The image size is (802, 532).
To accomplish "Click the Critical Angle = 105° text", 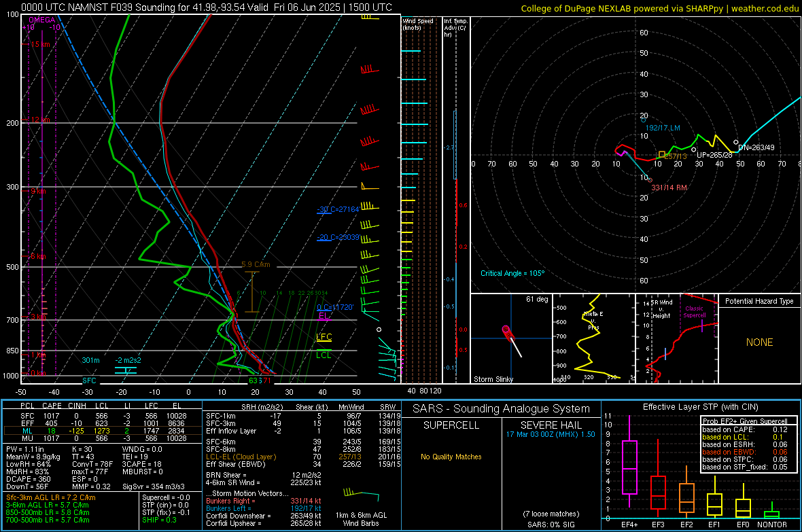I will 512,273.
